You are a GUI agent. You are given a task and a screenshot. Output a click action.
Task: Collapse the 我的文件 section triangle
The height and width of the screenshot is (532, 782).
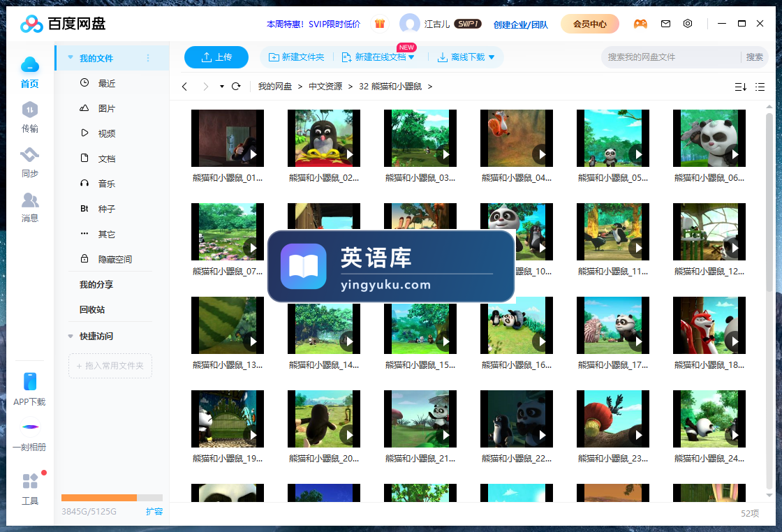71,58
